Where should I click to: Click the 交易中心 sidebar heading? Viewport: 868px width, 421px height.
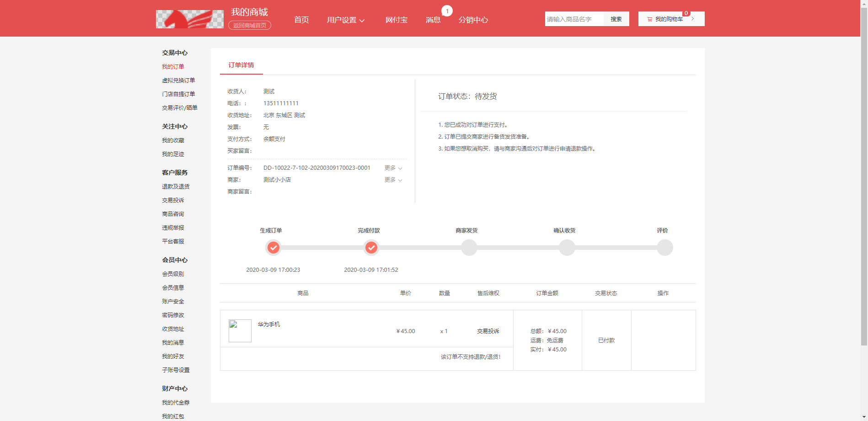[175, 53]
